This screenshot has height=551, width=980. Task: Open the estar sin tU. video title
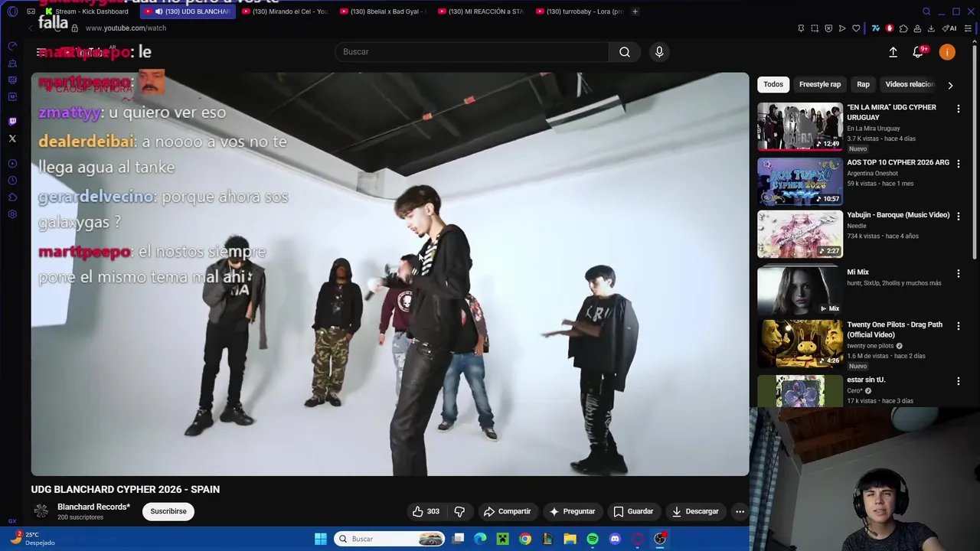click(x=866, y=380)
